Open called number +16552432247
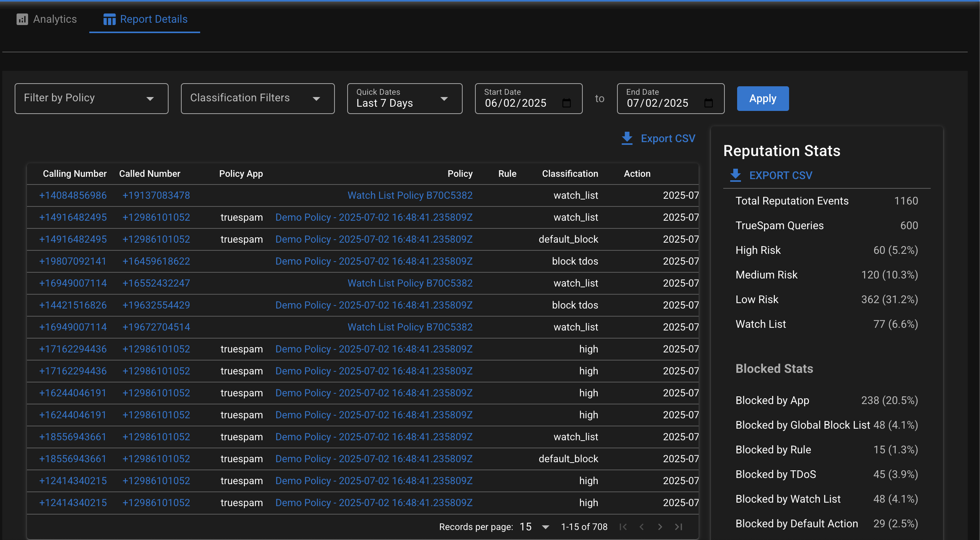This screenshot has width=980, height=540. 156,283
